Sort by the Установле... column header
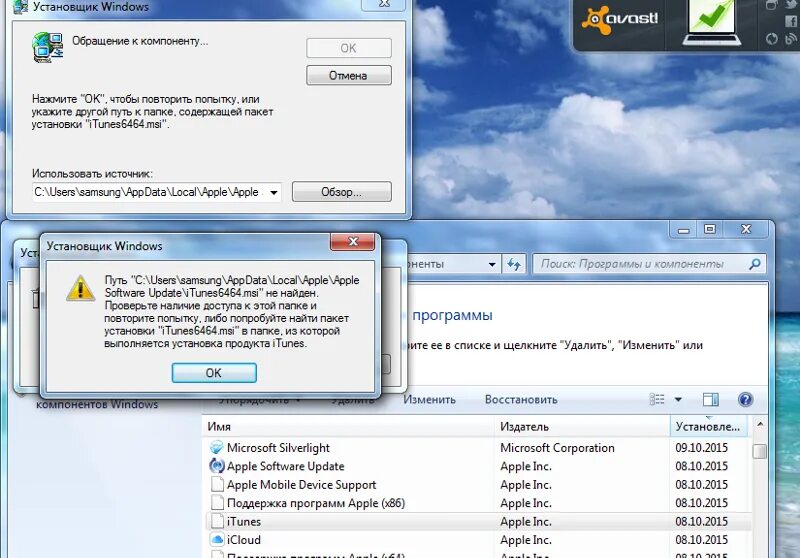 click(x=708, y=426)
